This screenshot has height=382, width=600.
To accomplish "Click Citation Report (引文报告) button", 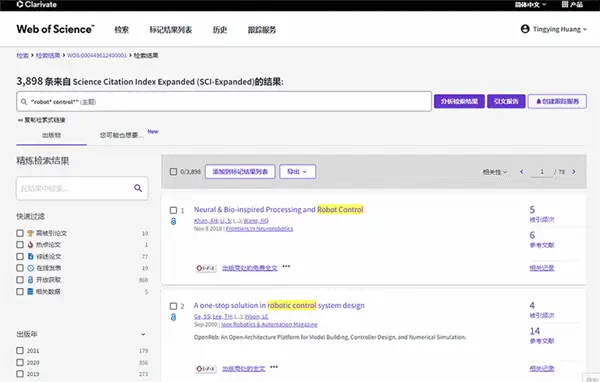I will click(x=506, y=101).
